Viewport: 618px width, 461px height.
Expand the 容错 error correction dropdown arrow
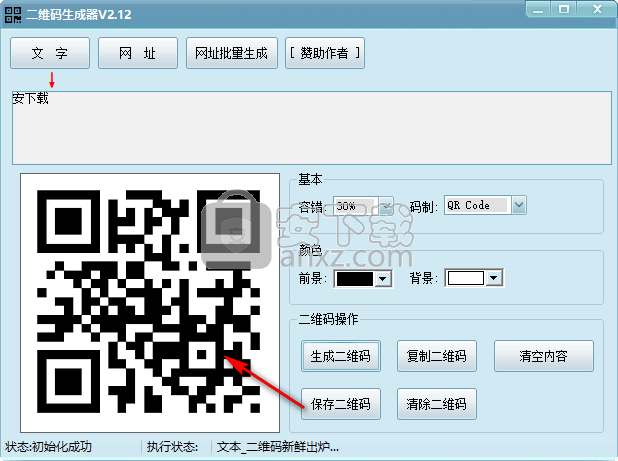386,206
